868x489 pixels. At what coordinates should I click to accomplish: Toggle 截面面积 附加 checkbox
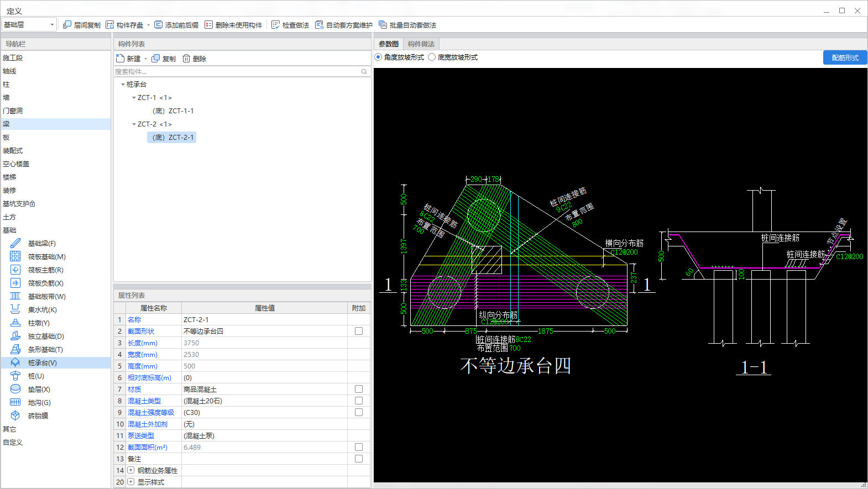click(x=359, y=447)
